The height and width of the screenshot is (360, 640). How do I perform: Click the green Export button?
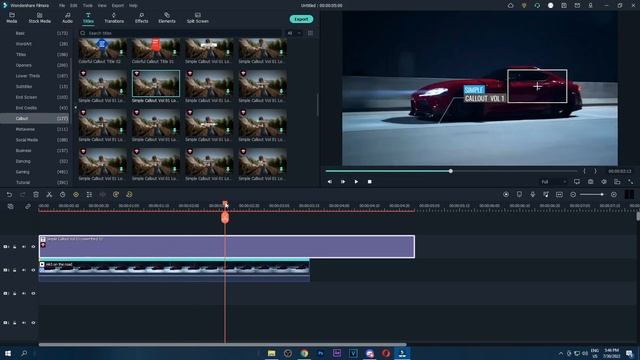click(x=301, y=19)
